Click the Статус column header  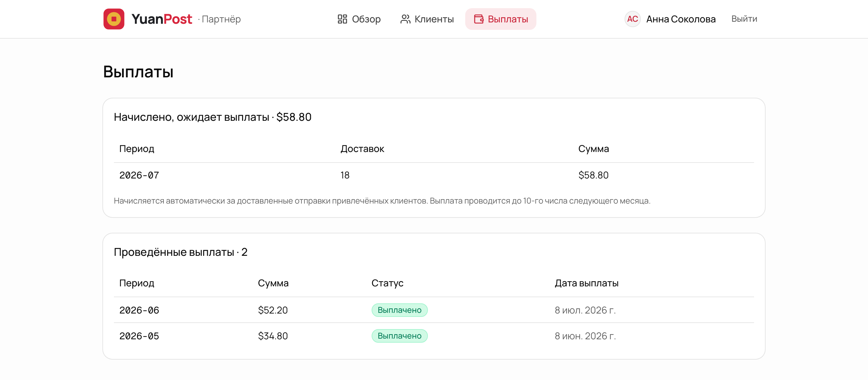[388, 283]
